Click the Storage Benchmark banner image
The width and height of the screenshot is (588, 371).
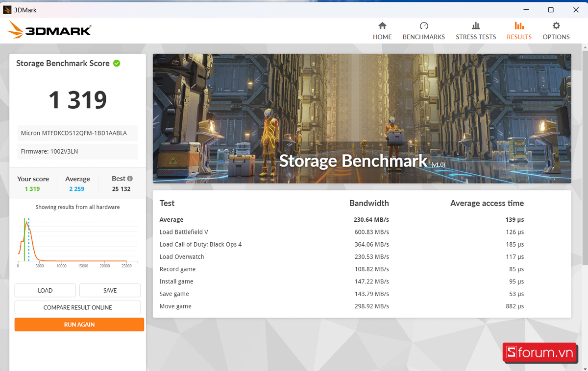pyautogui.click(x=362, y=118)
